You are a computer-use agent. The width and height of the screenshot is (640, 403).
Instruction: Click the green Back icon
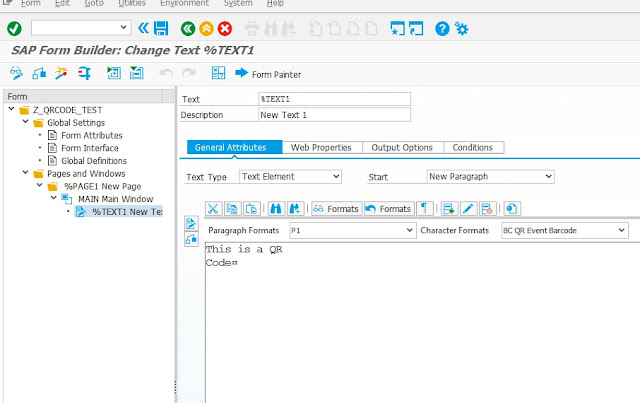188,29
